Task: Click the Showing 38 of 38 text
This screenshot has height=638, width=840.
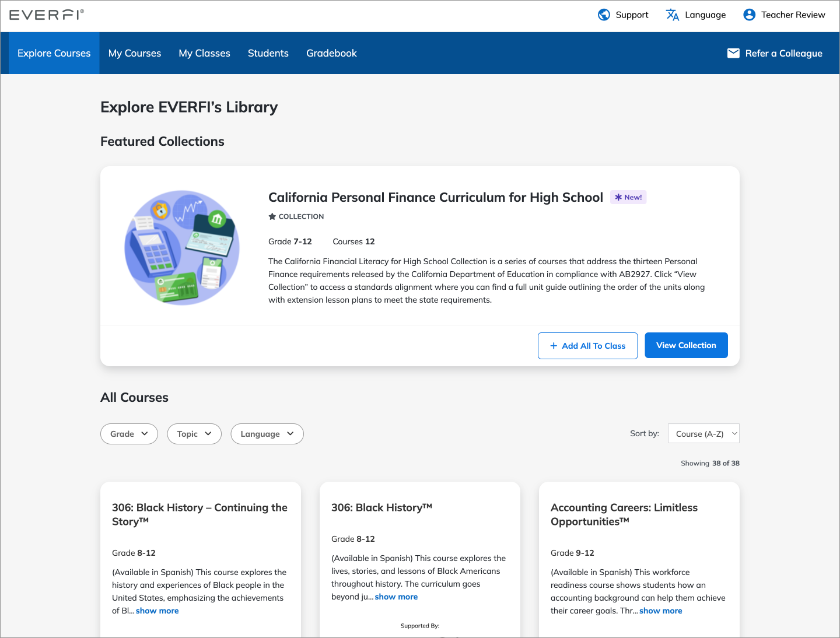Action: [710, 463]
